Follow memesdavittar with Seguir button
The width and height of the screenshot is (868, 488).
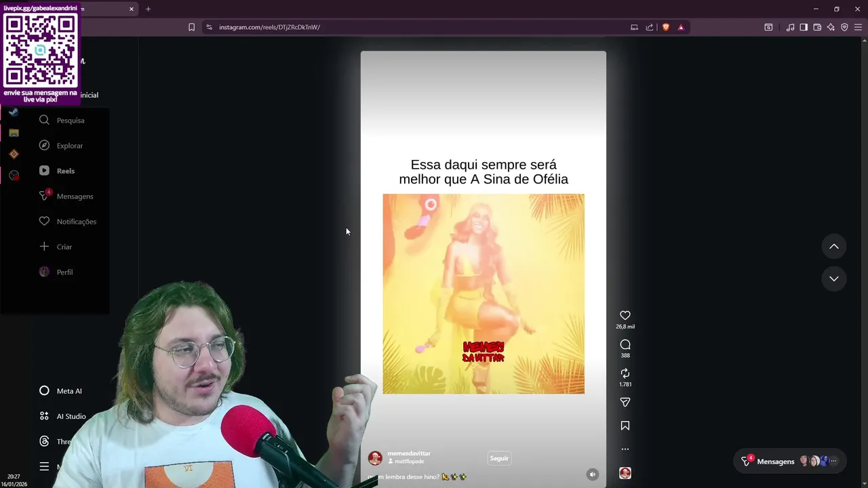point(499,458)
